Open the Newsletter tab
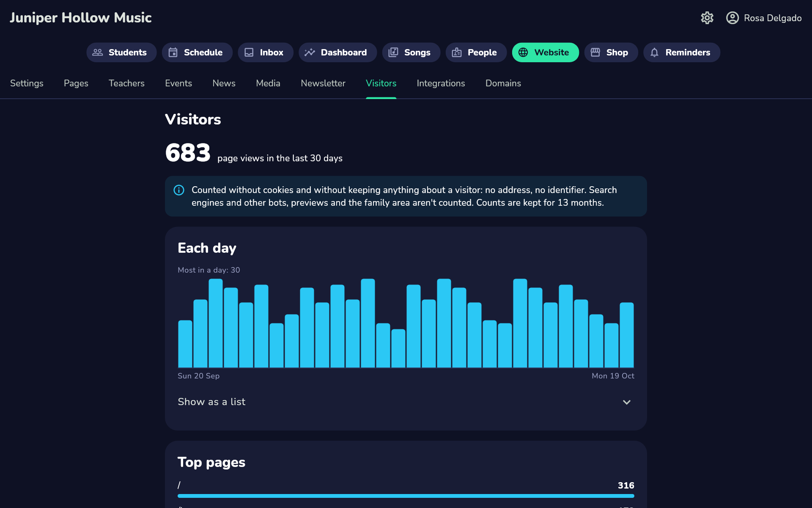The height and width of the screenshot is (508, 812). [323, 83]
